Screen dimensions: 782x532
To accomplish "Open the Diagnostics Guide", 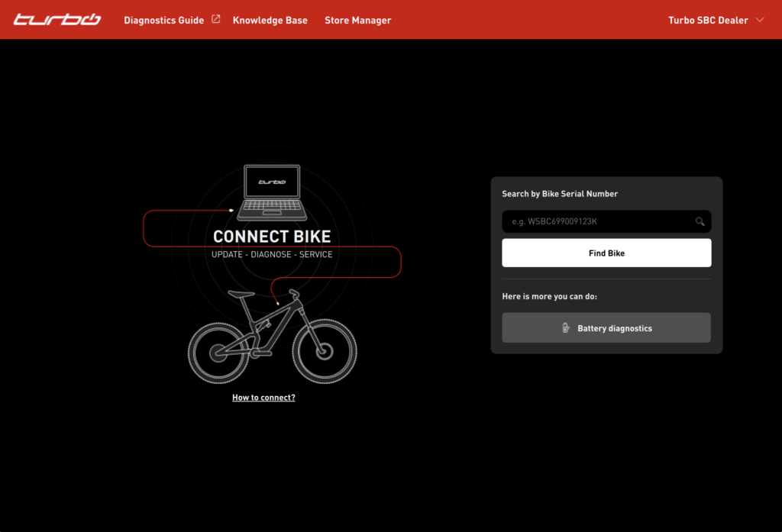I will click(x=163, y=21).
